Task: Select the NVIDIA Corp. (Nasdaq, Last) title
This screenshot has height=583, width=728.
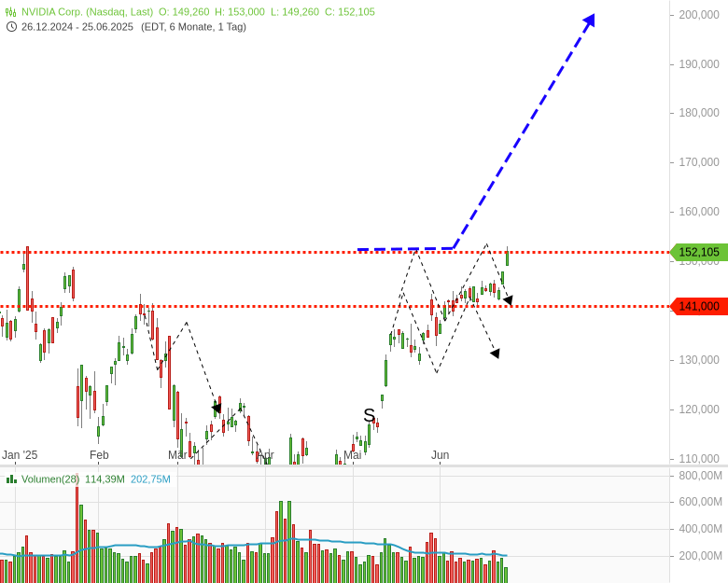Action: [87, 12]
